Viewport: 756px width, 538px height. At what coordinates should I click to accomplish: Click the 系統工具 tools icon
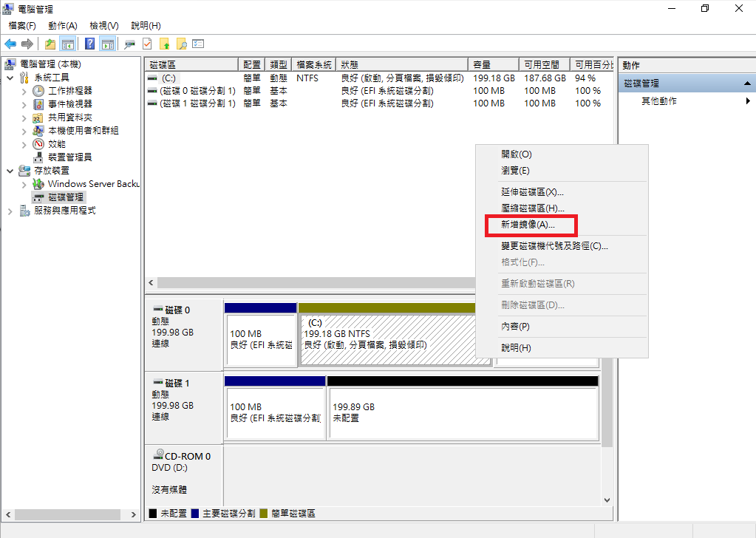point(24,78)
